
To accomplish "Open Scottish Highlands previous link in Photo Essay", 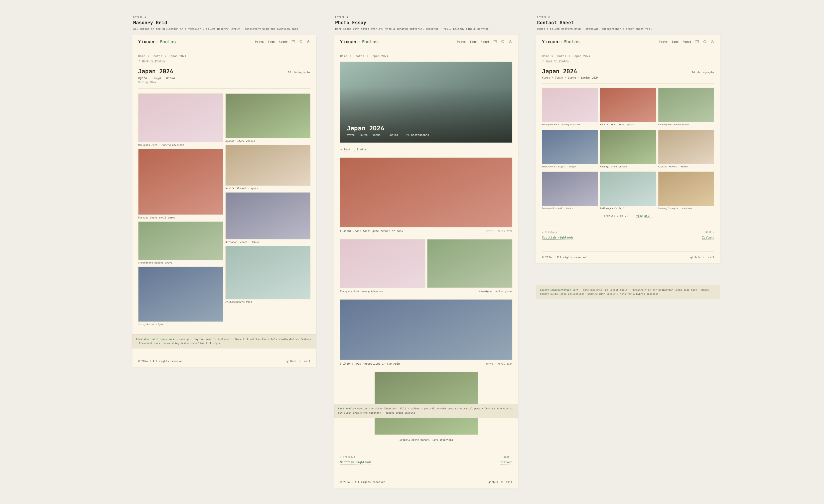I will [x=355, y=462].
